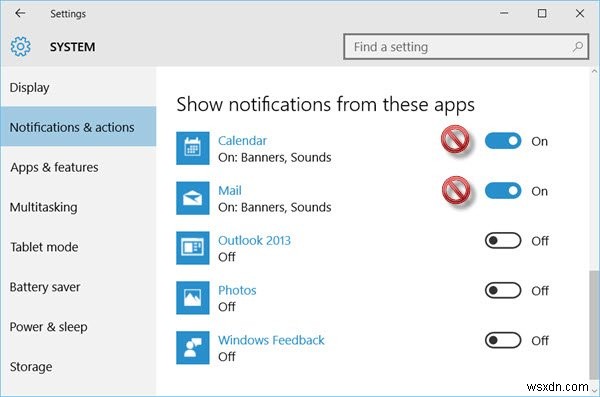This screenshot has height=397, width=600.
Task: Click the Photos app icon
Action: (192, 297)
